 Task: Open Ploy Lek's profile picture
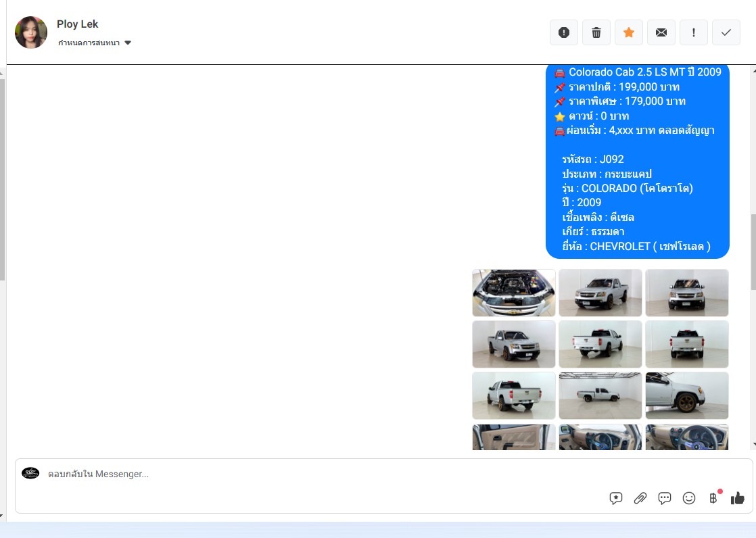coord(31,32)
